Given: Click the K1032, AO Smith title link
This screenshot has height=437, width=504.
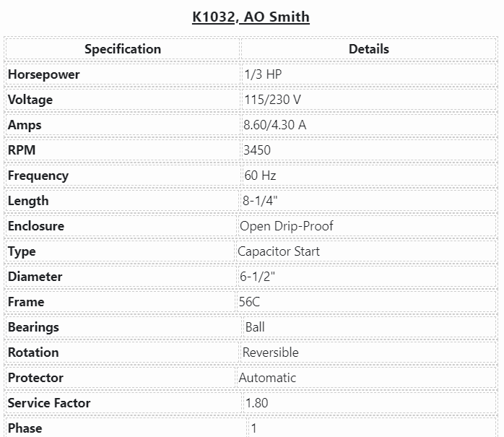Looking at the screenshot, I should tap(251, 17).
